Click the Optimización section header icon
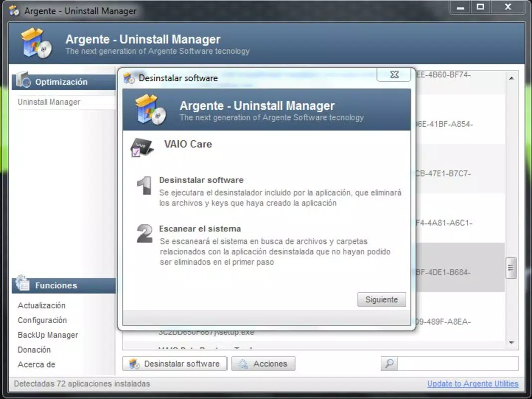This screenshot has width=532, height=399. coord(23,80)
